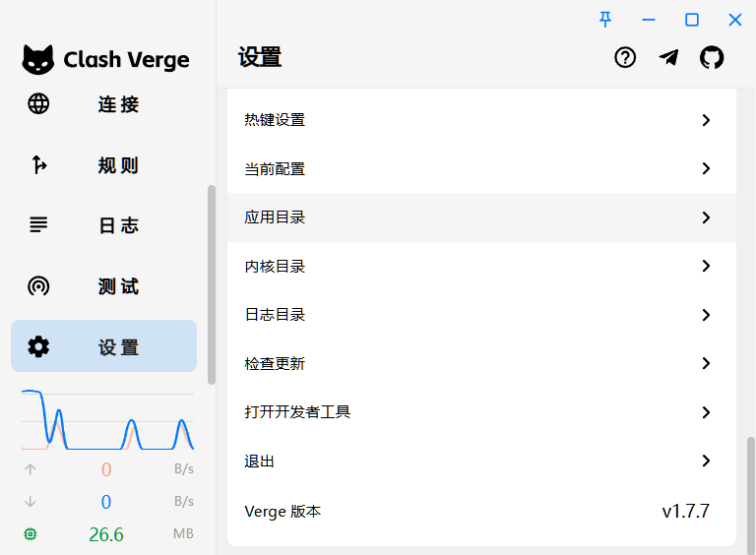This screenshot has height=555, width=756.
Task: Expand the 退出 chevron arrow
Action: pos(706,461)
